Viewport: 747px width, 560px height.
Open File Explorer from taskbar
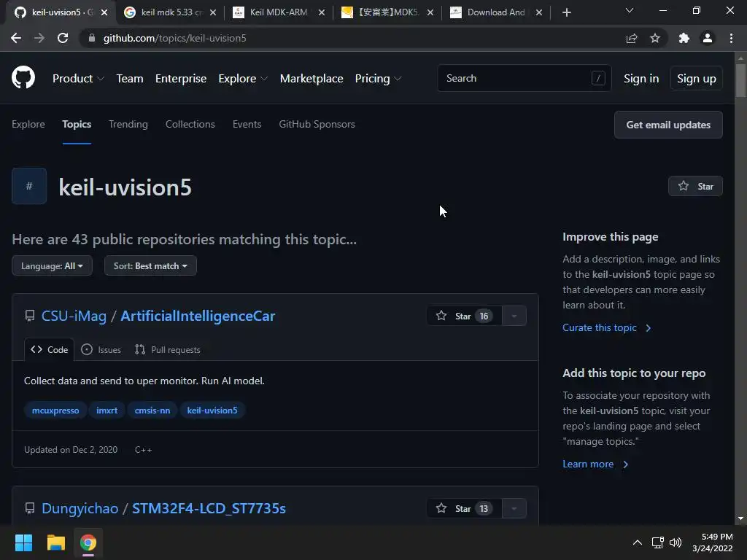[55, 542]
